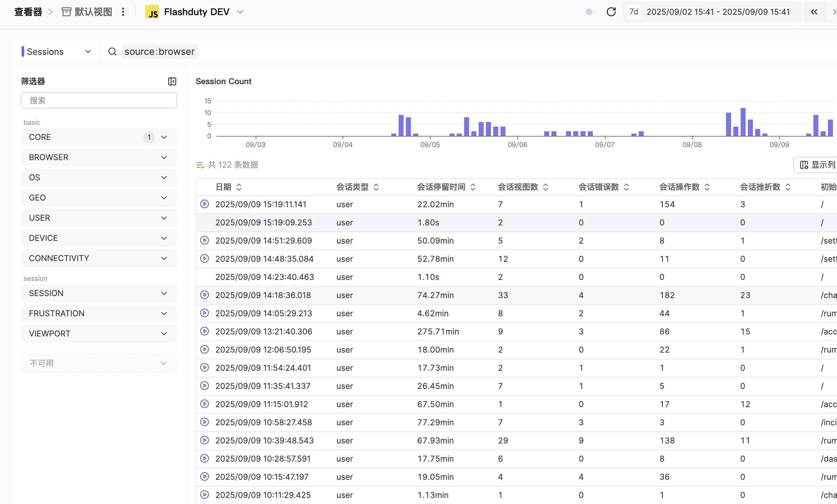Go to 查看器 breadcrumb

pos(28,12)
